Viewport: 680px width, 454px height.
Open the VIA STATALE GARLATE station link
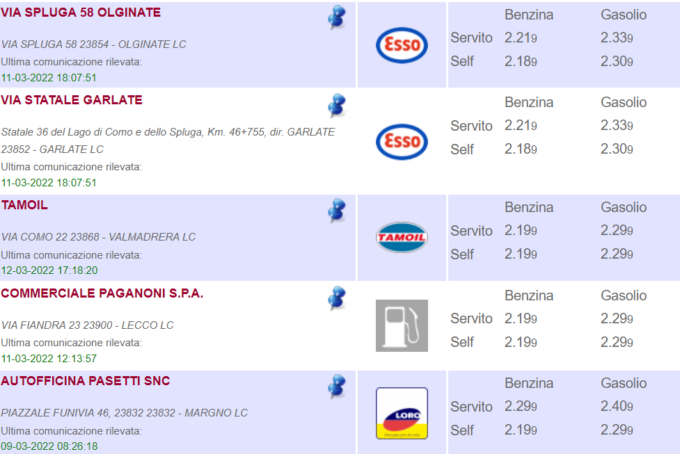(72, 100)
